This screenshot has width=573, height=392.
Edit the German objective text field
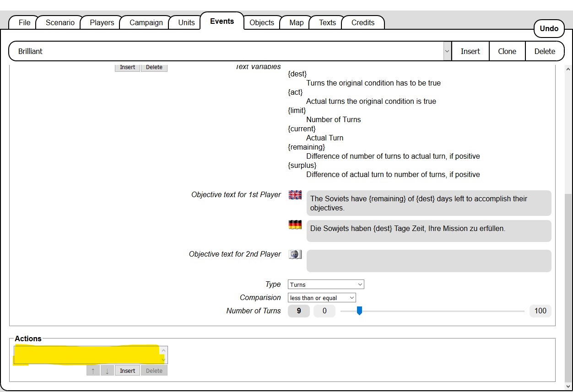429,231
